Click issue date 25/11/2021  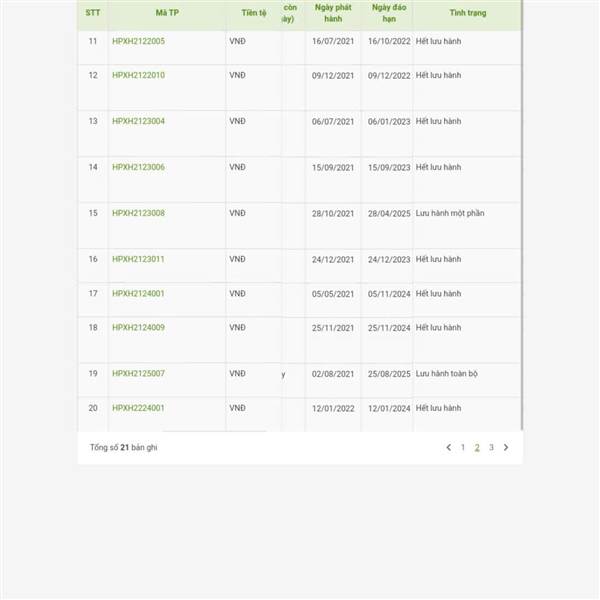coord(333,328)
